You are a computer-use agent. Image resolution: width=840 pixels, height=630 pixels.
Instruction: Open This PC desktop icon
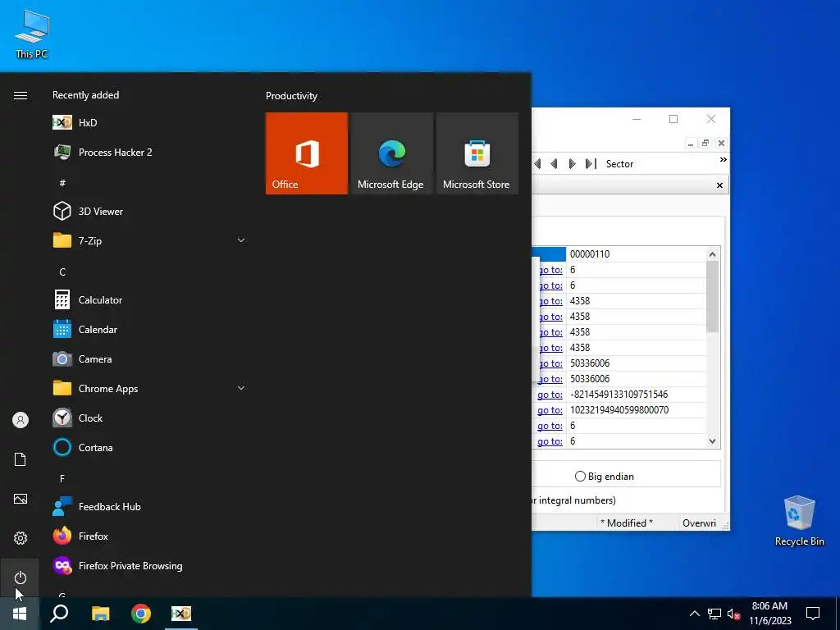pos(32,34)
